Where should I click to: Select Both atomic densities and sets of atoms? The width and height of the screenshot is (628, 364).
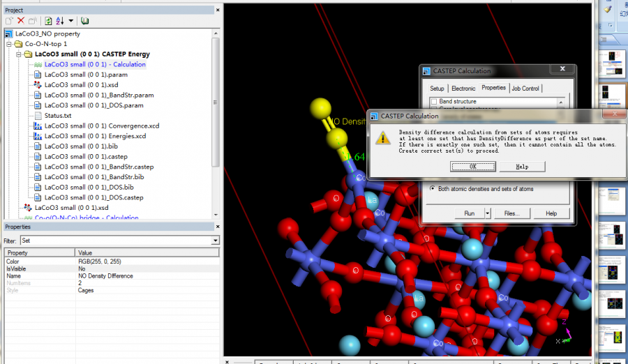(433, 189)
